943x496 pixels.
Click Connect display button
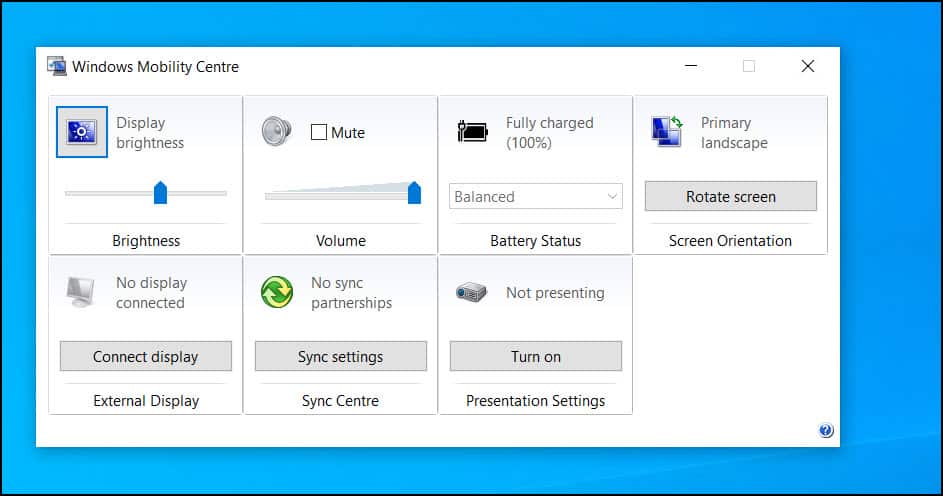click(x=146, y=357)
